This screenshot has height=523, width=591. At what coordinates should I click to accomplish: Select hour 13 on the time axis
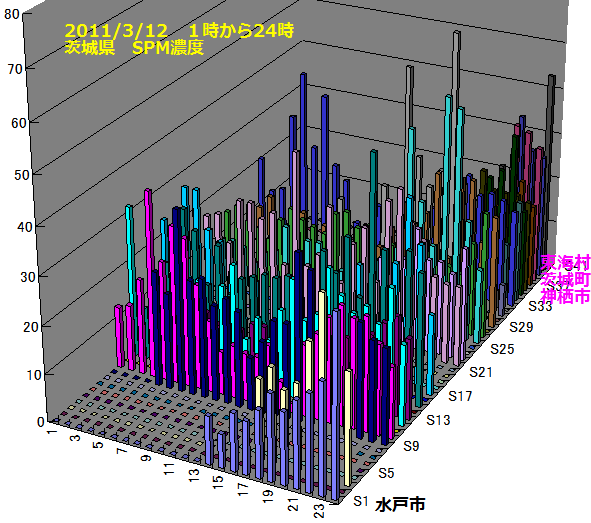194,475
